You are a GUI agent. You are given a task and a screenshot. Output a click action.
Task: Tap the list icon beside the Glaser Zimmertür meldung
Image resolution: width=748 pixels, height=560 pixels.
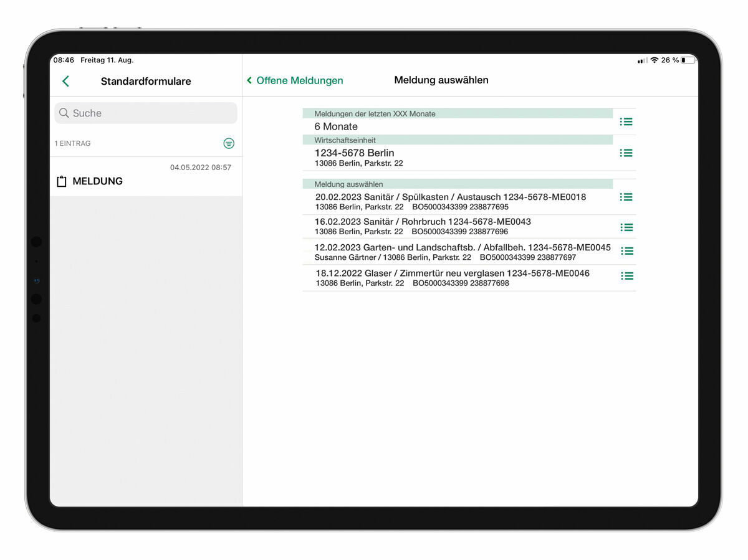coord(627,276)
